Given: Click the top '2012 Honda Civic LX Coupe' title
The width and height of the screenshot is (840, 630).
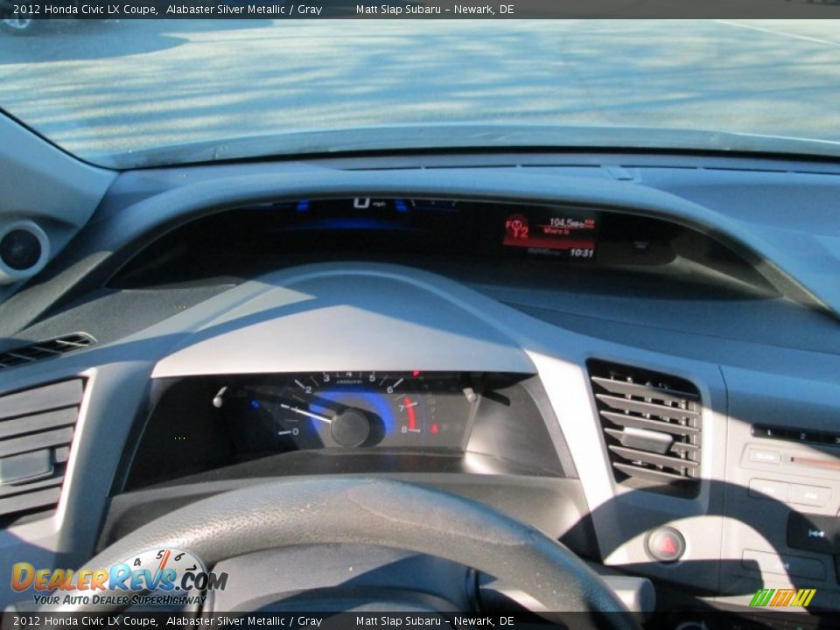Looking at the screenshot, I should coord(85,10).
